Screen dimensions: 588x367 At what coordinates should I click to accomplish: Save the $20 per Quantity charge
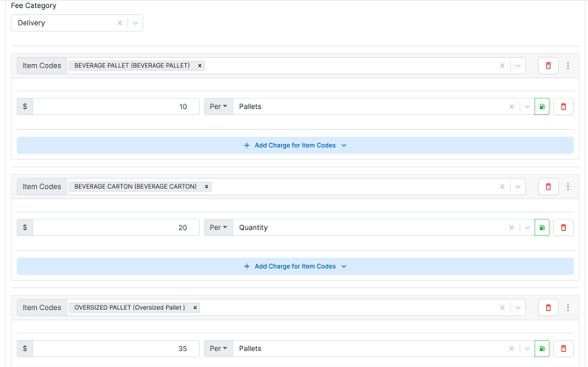coord(542,227)
